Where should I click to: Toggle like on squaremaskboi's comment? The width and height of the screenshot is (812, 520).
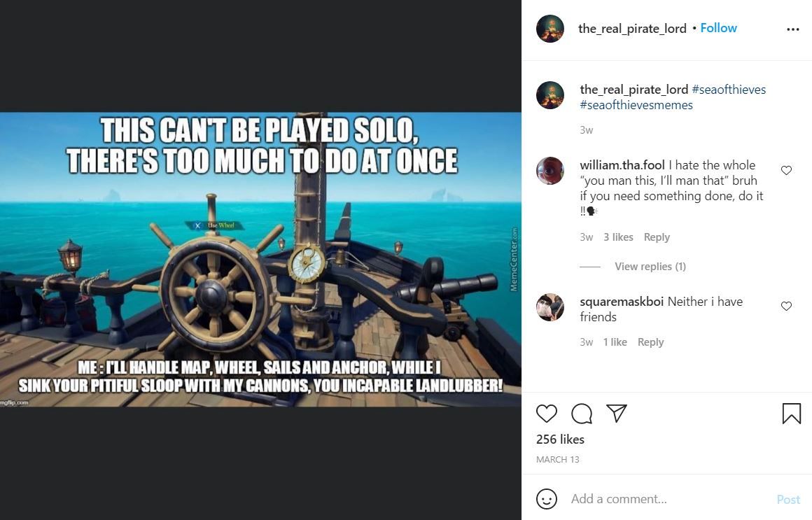(x=786, y=305)
